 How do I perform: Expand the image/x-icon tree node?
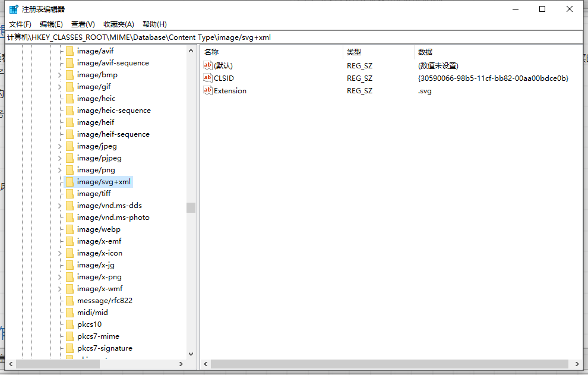59,253
